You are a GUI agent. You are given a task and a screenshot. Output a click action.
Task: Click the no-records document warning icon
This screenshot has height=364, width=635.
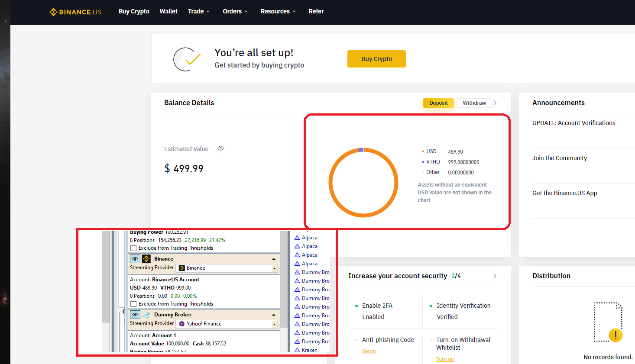coord(608,322)
